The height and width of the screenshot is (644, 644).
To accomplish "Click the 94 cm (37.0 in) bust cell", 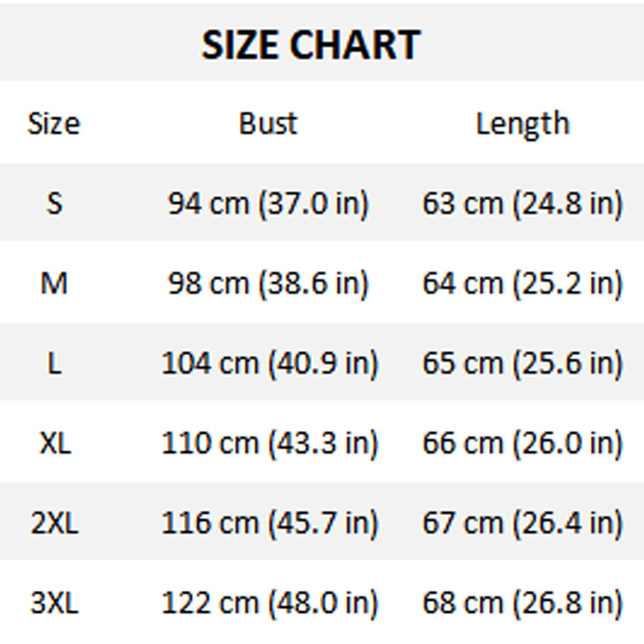I will pos(268,203).
